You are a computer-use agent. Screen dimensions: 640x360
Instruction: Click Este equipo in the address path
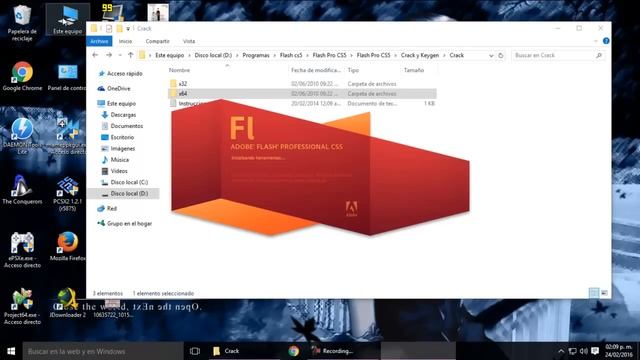pos(169,55)
